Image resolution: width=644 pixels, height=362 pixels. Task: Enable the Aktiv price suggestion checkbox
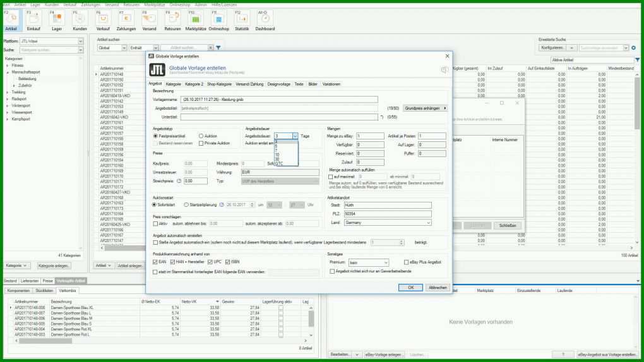coord(155,224)
